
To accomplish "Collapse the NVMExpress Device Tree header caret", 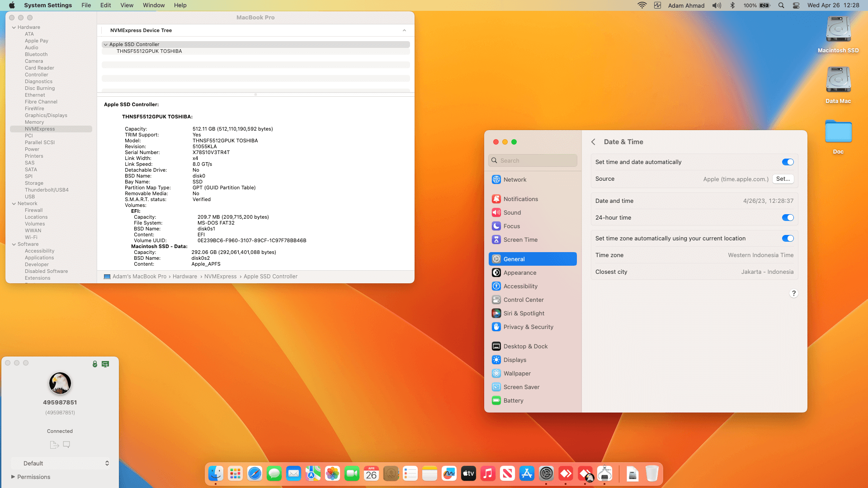I will pyautogui.click(x=404, y=31).
